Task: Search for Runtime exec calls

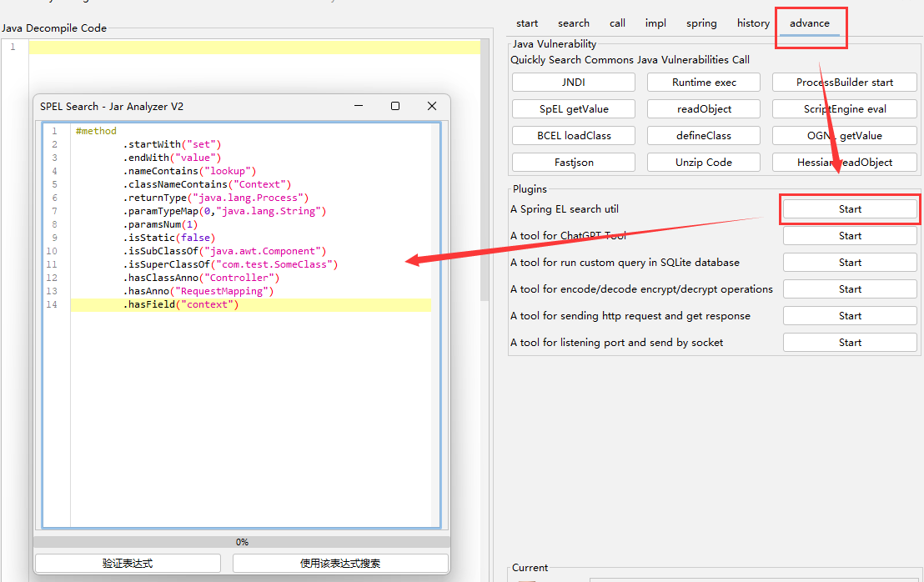Action: tap(704, 83)
